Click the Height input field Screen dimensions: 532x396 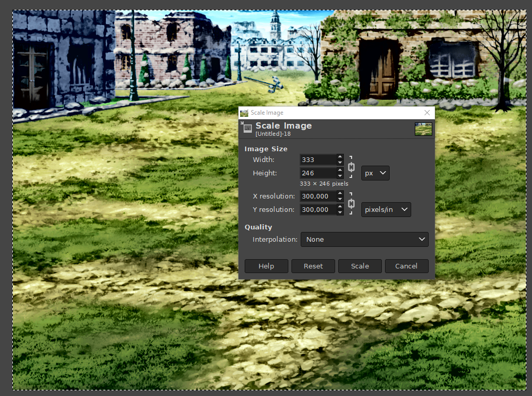318,173
